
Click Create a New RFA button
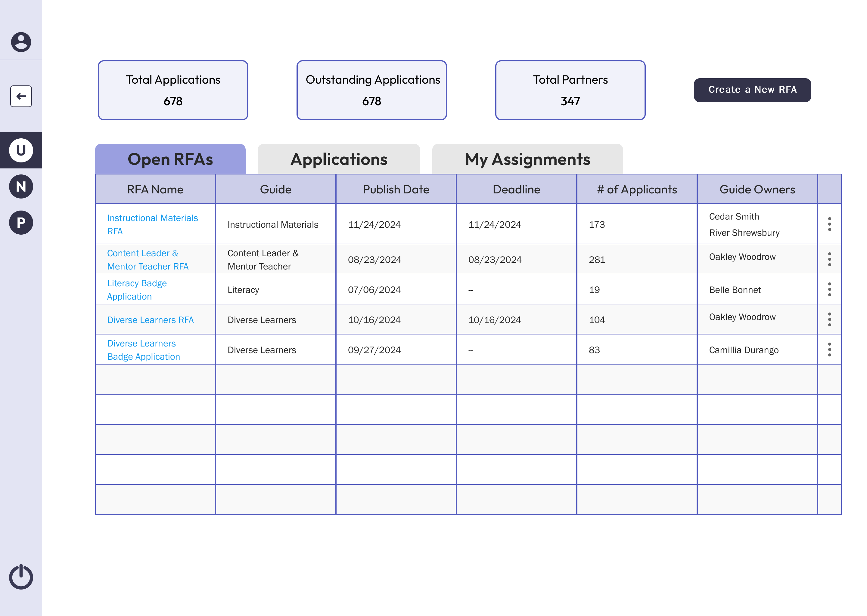tap(752, 90)
